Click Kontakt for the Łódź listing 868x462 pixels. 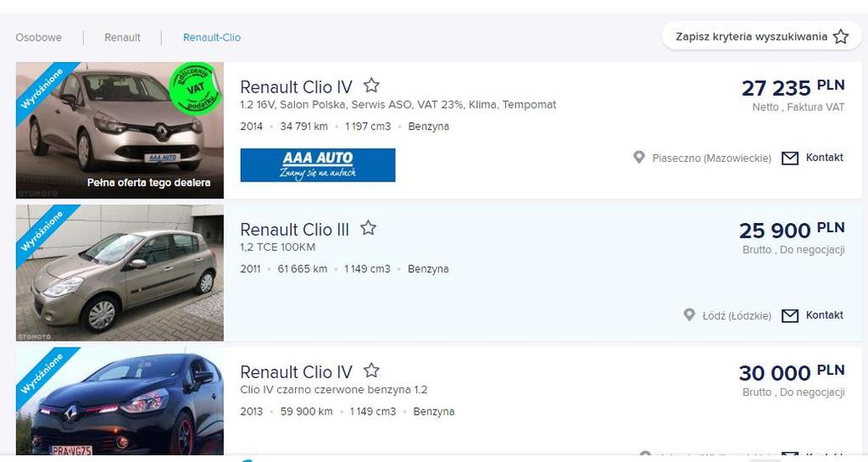click(x=824, y=314)
